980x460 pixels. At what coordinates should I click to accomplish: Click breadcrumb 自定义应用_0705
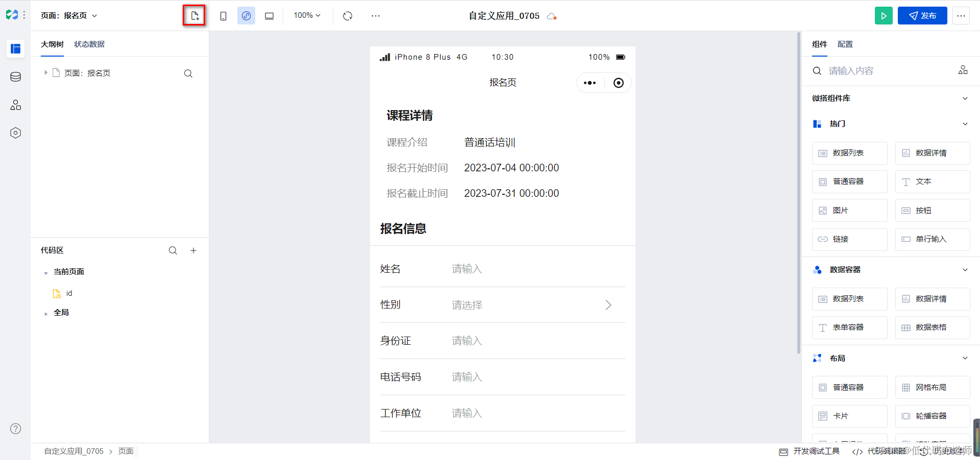coord(74,451)
